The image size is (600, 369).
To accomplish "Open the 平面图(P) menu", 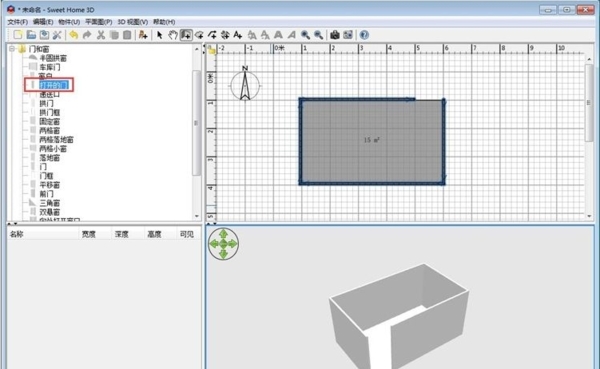I will coord(98,22).
